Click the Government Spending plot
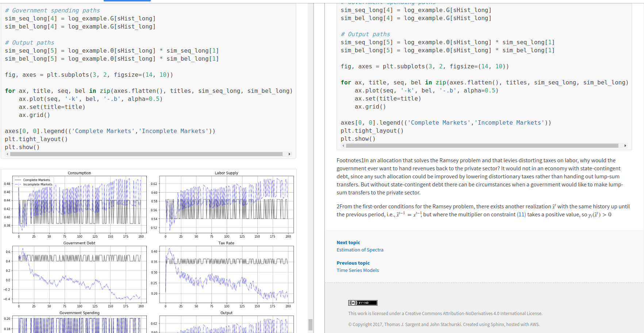This screenshot has width=644, height=333. click(80, 324)
